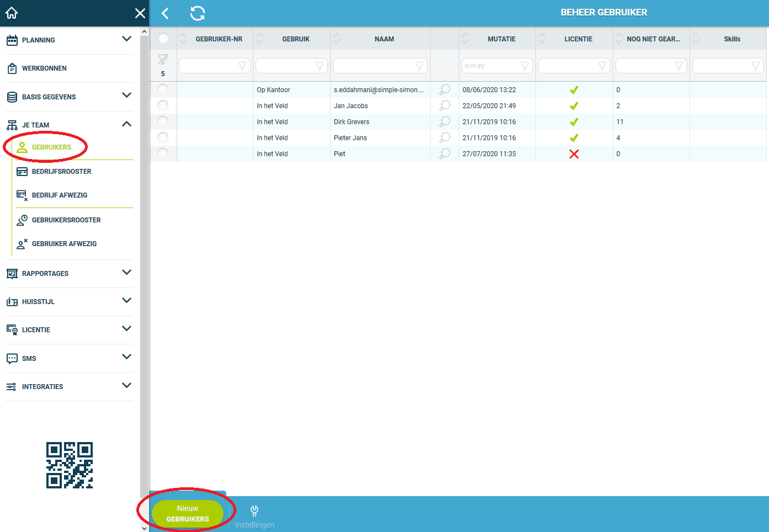Image resolution: width=769 pixels, height=532 pixels.
Task: Select the Jan Jacobs row checkbox
Action: 163,105
